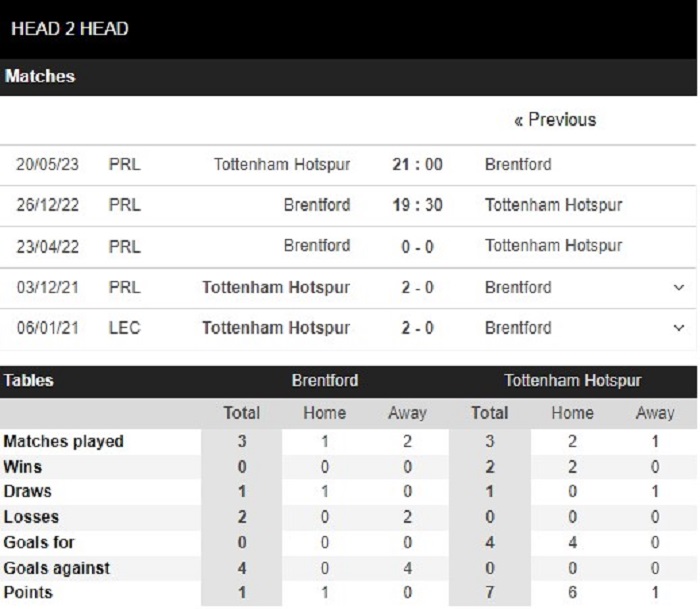Click the HEAD 2 HEAD title
Image resolution: width=700 pixels, height=609 pixels.
[x=70, y=28]
